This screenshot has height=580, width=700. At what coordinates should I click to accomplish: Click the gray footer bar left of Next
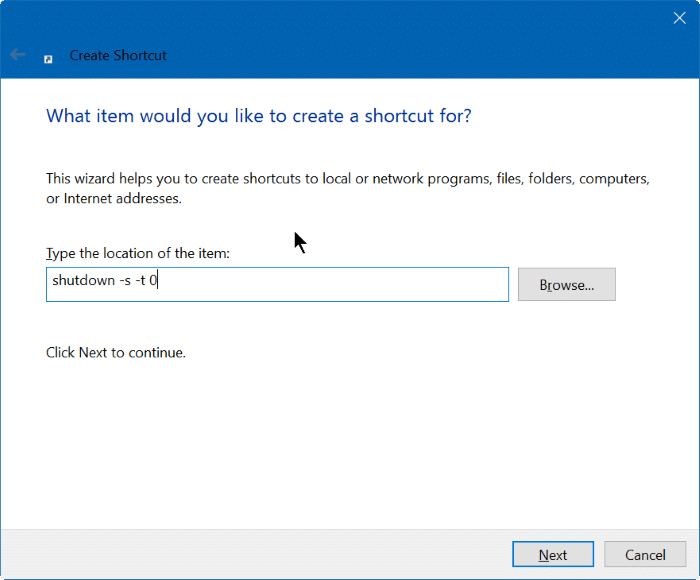coord(254,554)
